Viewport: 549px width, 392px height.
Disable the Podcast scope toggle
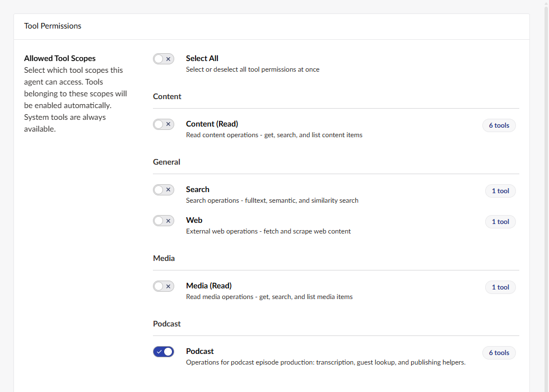click(x=164, y=352)
